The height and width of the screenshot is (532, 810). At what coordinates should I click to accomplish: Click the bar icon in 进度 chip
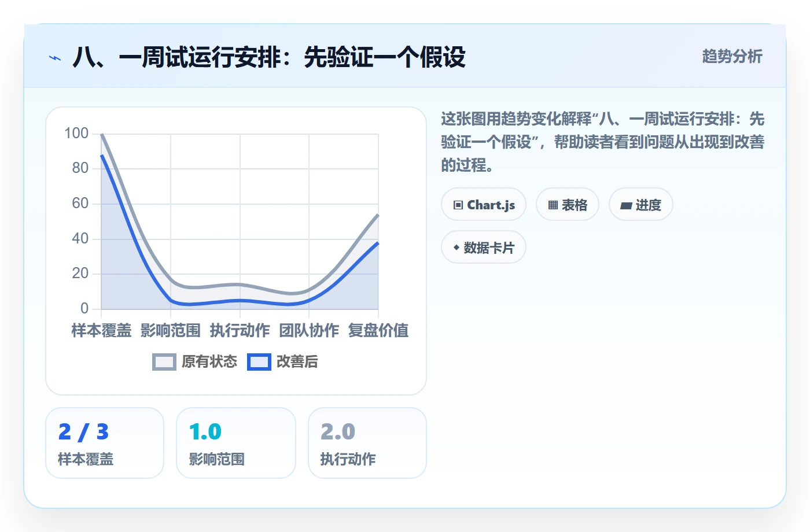pyautogui.click(x=626, y=205)
